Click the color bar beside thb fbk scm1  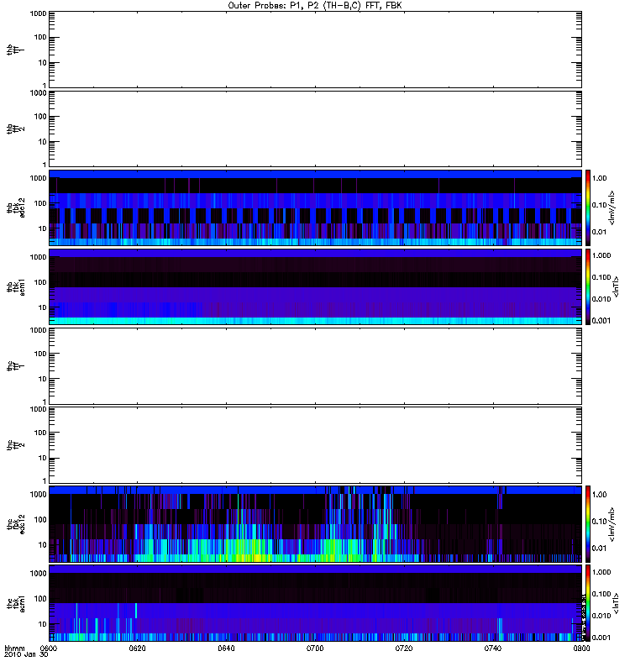pyautogui.click(x=588, y=286)
